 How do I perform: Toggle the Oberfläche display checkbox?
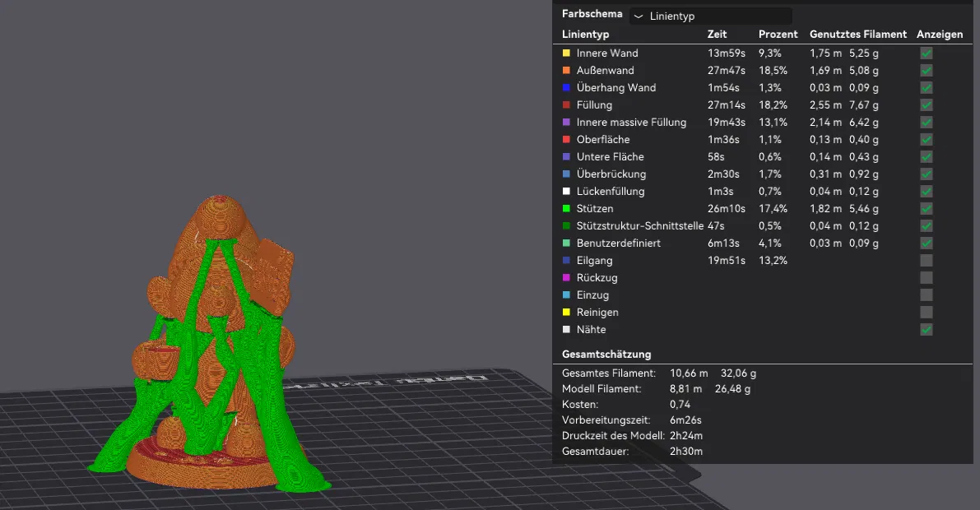(927, 139)
